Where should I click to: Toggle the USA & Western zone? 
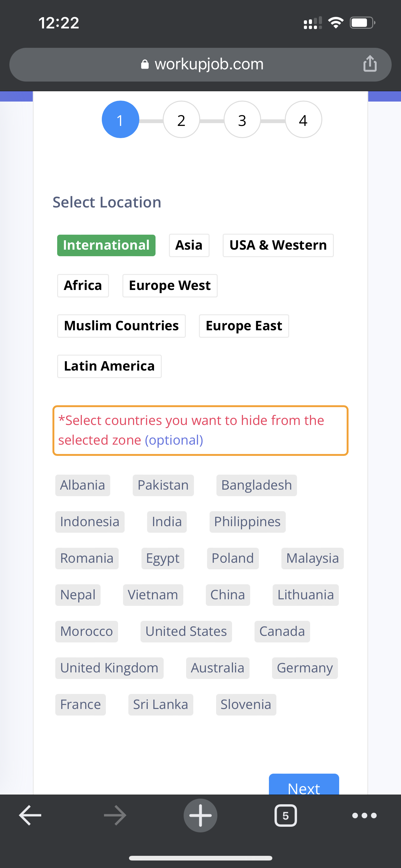(x=278, y=245)
